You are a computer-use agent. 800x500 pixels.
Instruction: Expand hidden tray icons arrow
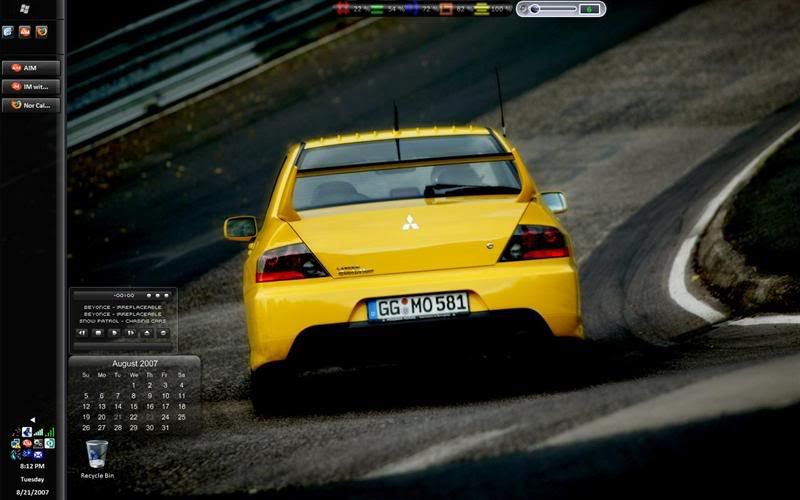point(33,420)
